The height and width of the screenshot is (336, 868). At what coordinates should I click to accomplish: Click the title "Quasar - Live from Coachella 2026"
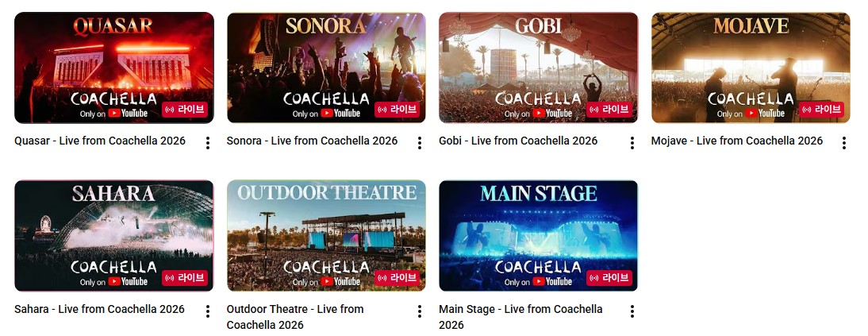tap(100, 141)
